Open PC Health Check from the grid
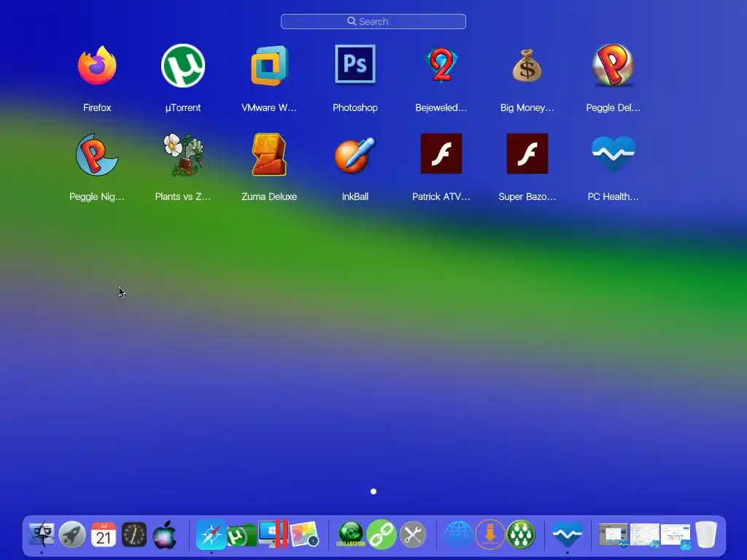The height and width of the screenshot is (560, 747). pos(613,153)
